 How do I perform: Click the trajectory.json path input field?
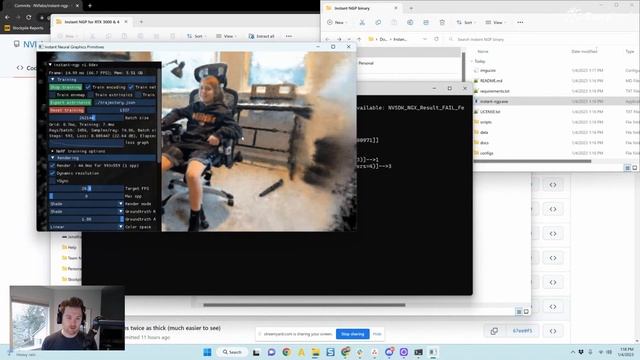[124, 102]
